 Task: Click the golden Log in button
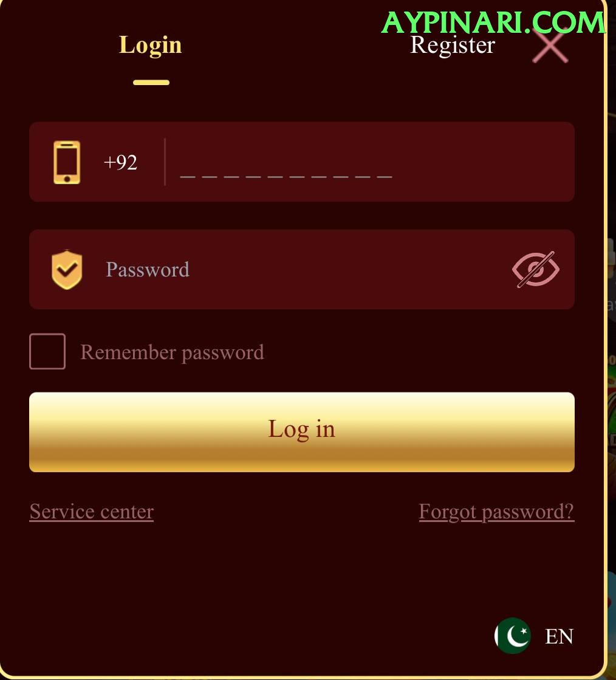point(302,432)
